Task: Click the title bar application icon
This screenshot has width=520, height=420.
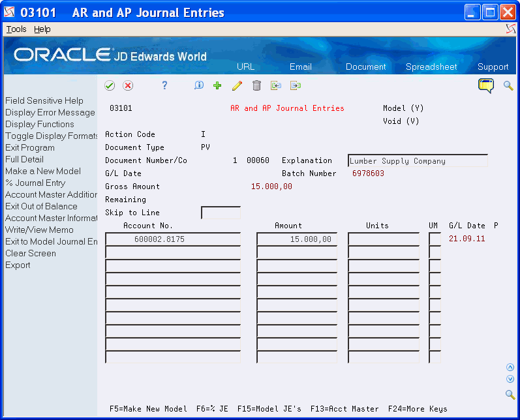Action: [x=9, y=12]
